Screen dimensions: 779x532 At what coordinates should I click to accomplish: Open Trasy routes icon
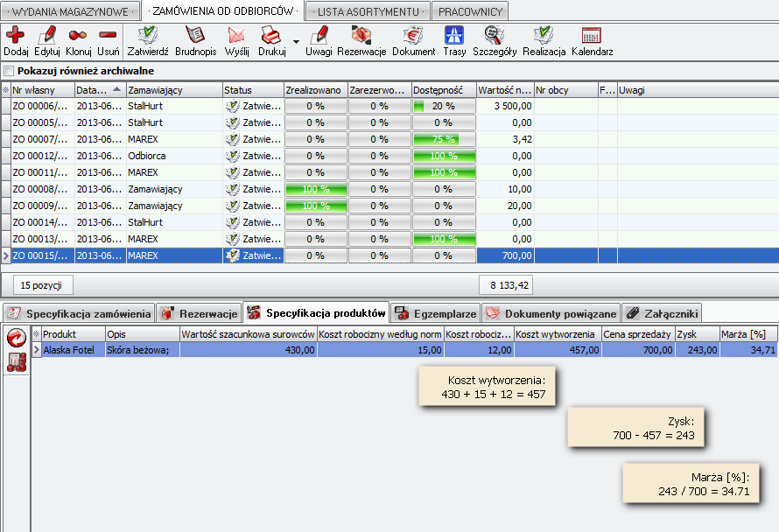coord(454,36)
